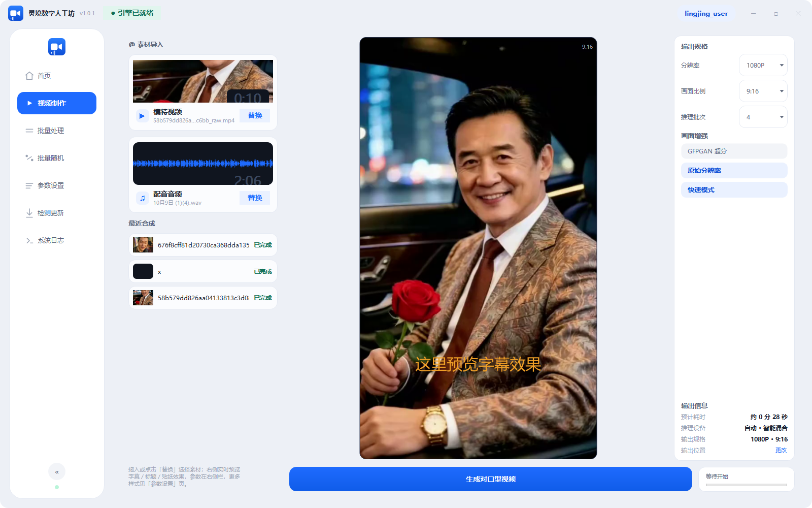Open the 分辨率 1080P dropdown
This screenshot has width=812, height=508.
click(x=763, y=65)
